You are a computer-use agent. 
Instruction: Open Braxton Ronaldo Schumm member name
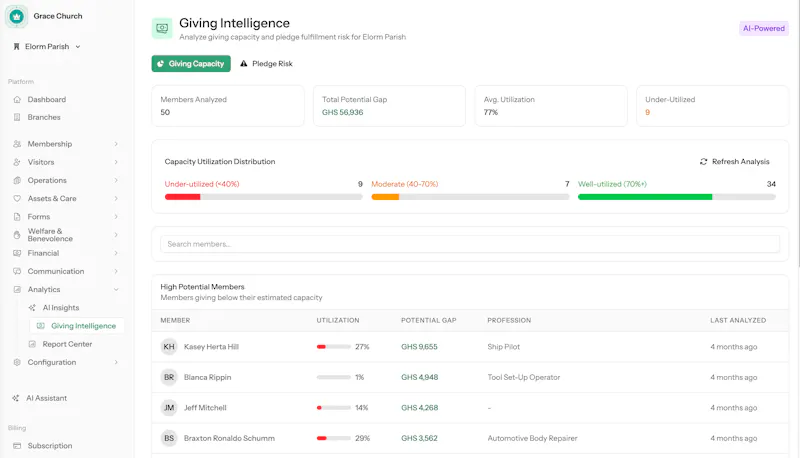point(229,438)
